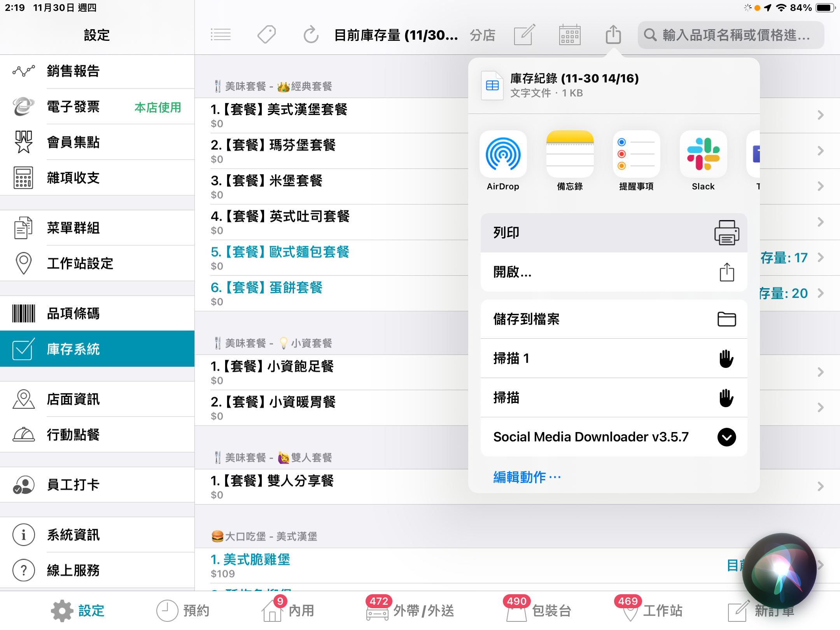Viewport: 840px width, 630px height.
Task: Select 列印 print action
Action: pos(614,233)
